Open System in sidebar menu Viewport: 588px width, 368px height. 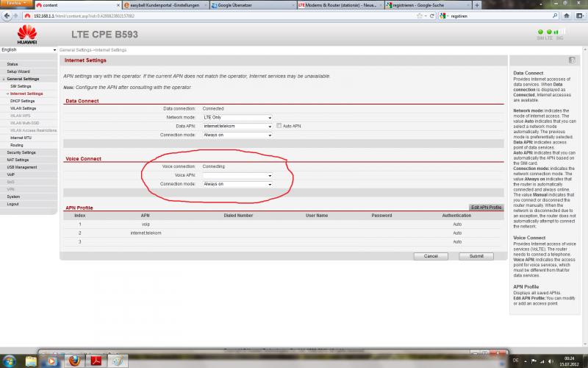click(x=13, y=197)
